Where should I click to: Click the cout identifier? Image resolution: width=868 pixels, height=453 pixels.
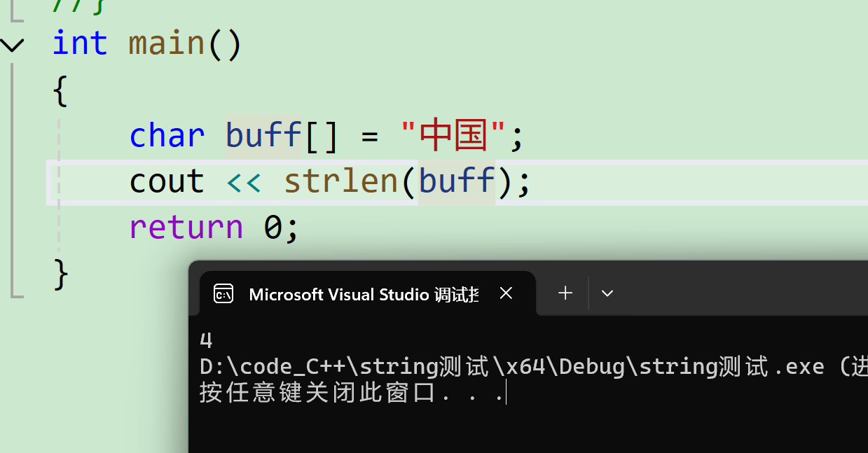pyautogui.click(x=167, y=181)
